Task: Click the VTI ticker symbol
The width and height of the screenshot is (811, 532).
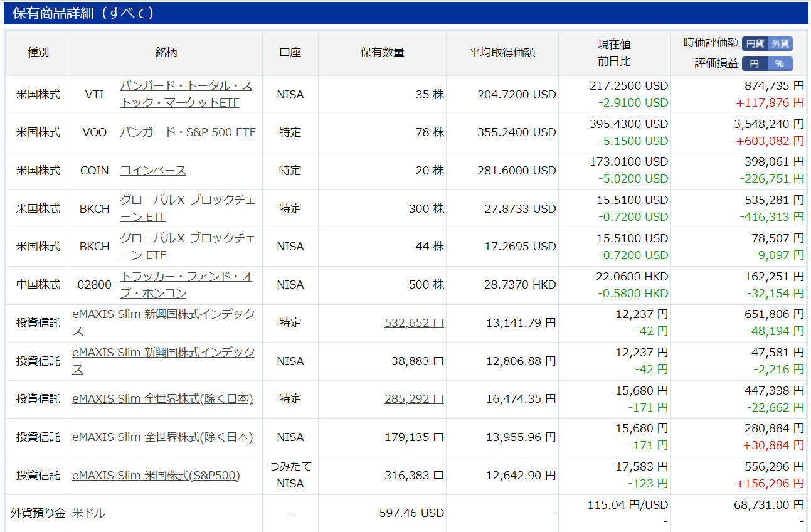Action: coord(95,95)
